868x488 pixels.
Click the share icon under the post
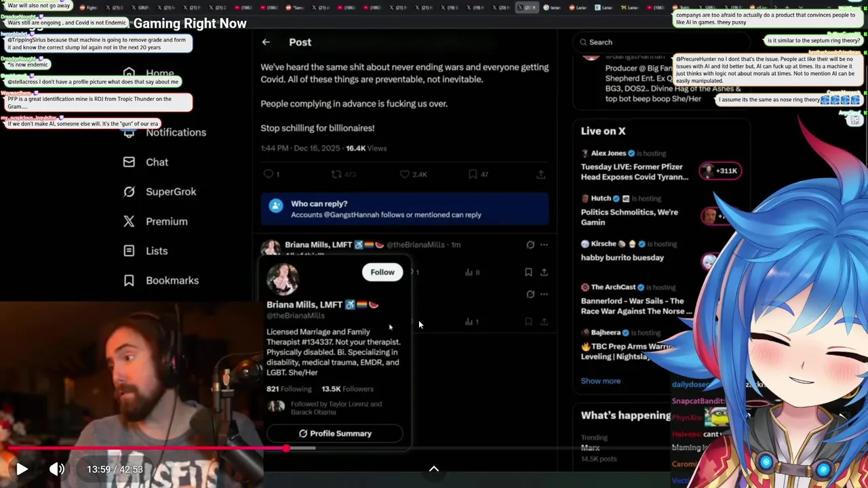(540, 174)
